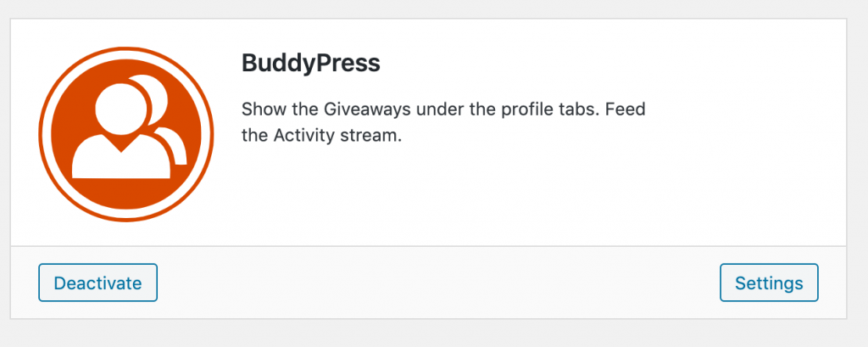
Task: Click the card footer between both buttons
Action: click(437, 283)
